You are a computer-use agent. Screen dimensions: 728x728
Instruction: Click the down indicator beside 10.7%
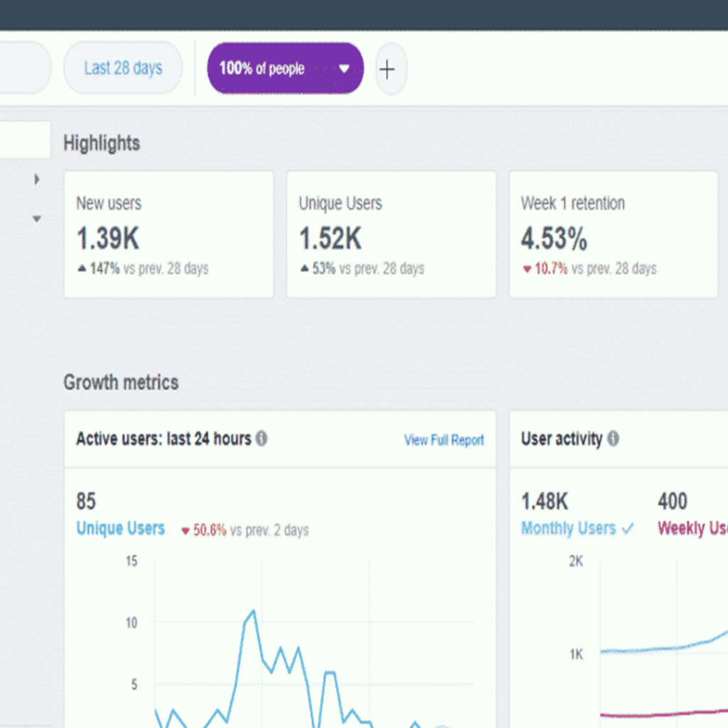pos(527,269)
